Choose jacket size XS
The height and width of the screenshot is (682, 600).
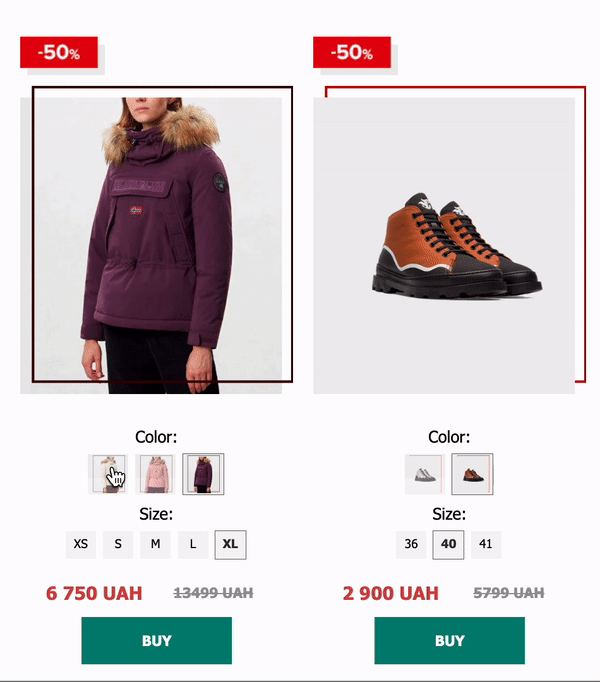[81, 544]
